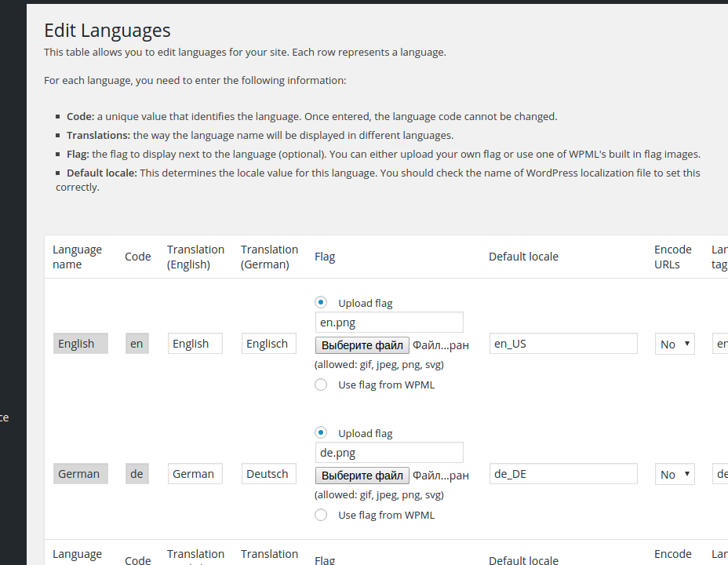728x565 pixels.
Task: Click English translation field in English row
Action: (x=195, y=344)
